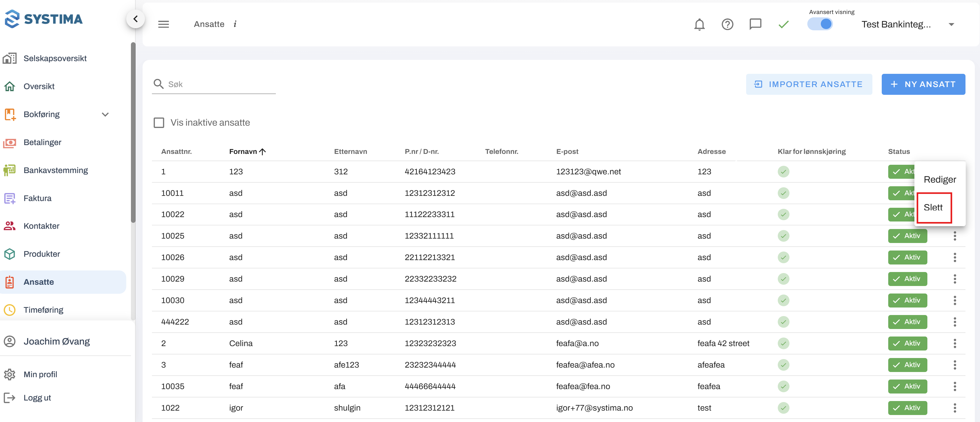Viewport: 980px width, 422px height.
Task: Click the hamburger menu icon
Action: [164, 24]
